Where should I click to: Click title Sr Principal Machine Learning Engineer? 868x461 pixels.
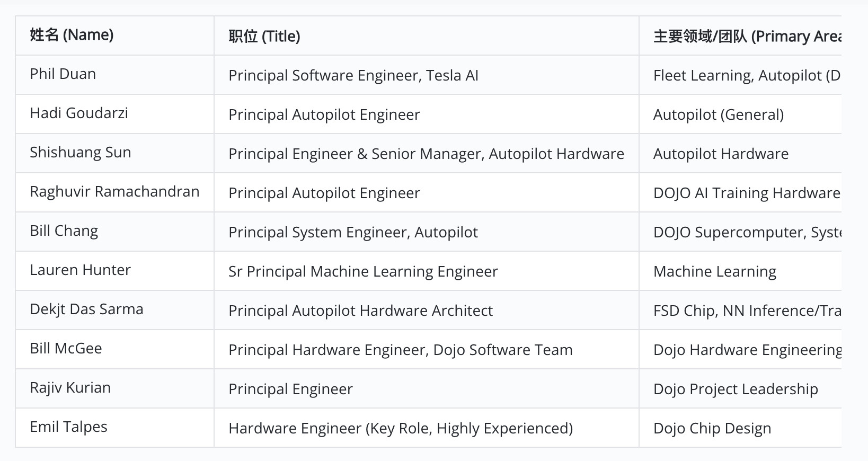pyautogui.click(x=363, y=271)
